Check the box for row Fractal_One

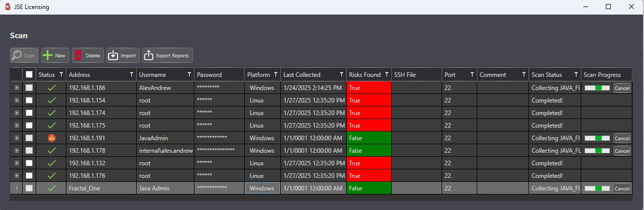(29, 188)
